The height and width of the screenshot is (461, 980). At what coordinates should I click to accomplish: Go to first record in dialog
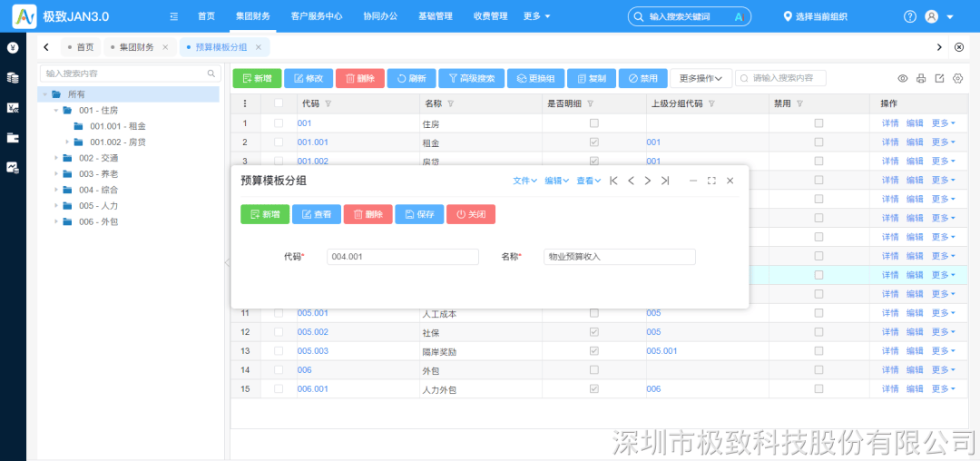coord(613,181)
